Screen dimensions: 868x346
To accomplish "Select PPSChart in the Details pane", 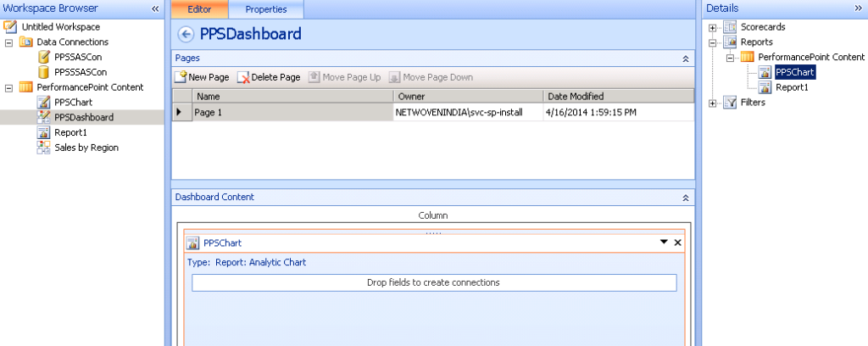I will pyautogui.click(x=795, y=72).
